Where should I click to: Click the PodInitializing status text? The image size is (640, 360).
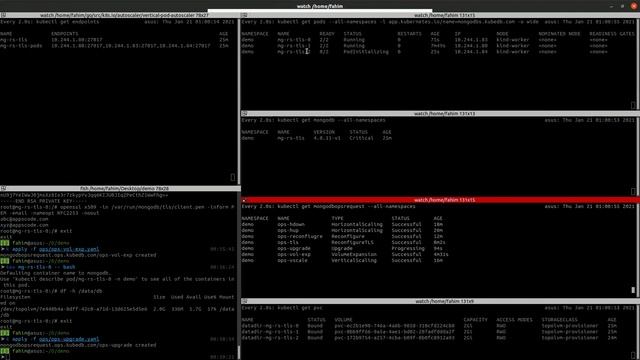(x=366, y=52)
